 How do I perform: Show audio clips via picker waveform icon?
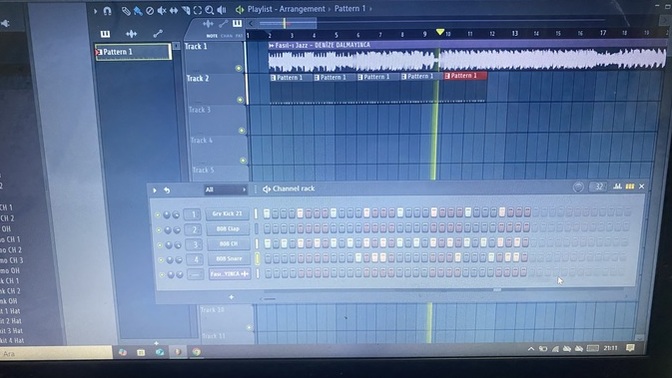[x=131, y=33]
